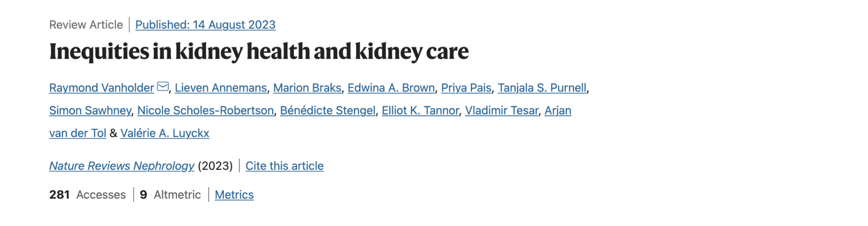Click the envelope icon beside Raymond Vanholder

[x=163, y=87]
